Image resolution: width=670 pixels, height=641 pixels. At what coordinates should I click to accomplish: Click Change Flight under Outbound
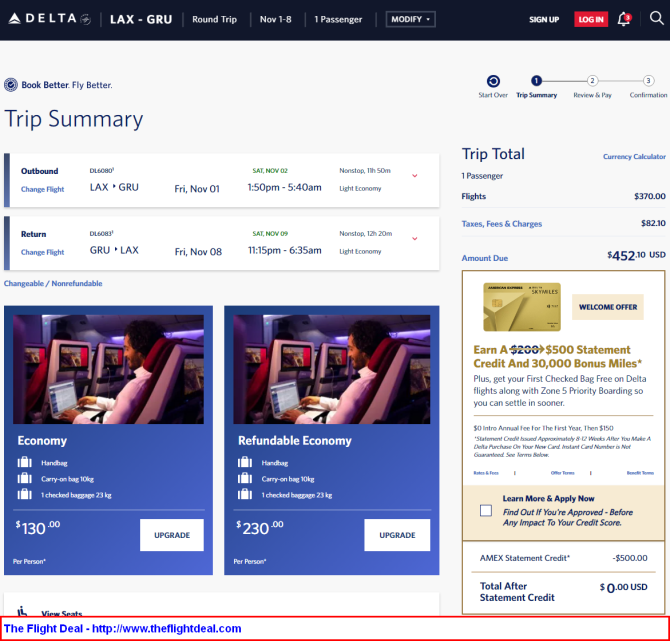(x=42, y=189)
